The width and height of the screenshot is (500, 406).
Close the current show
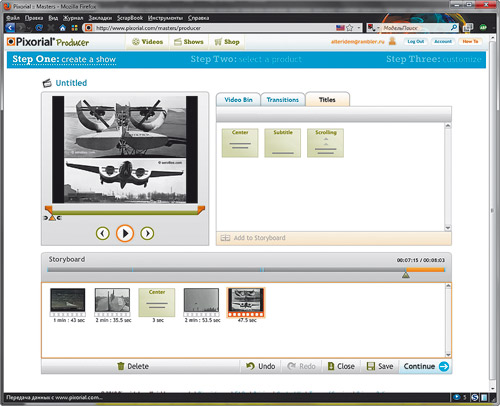341,366
